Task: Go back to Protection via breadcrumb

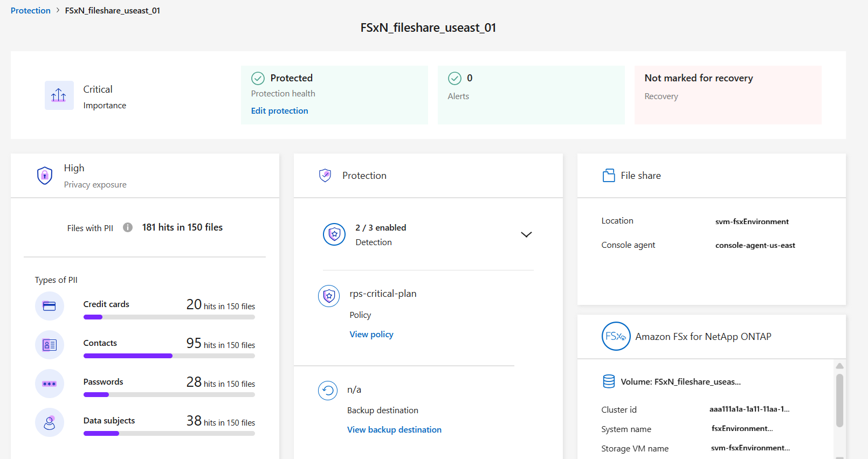Action: [31, 11]
